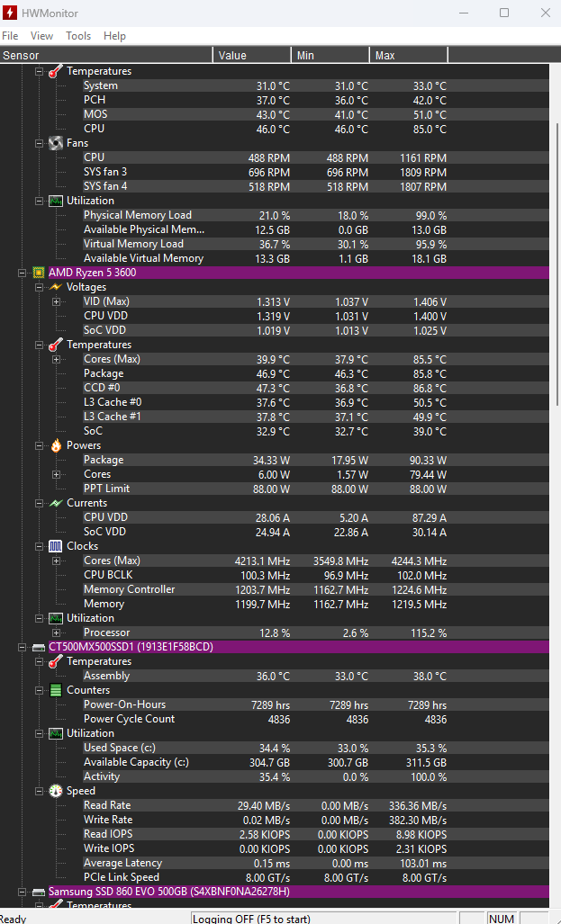
Task: Collapse the Fans group
Action: click(39, 143)
